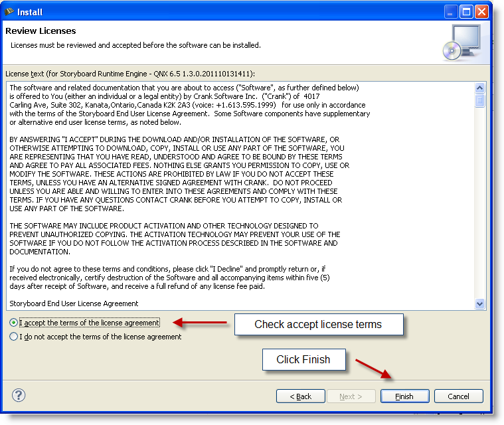Click the "Check accept license terms" callout box
The image size is (504, 425).
[318, 325]
